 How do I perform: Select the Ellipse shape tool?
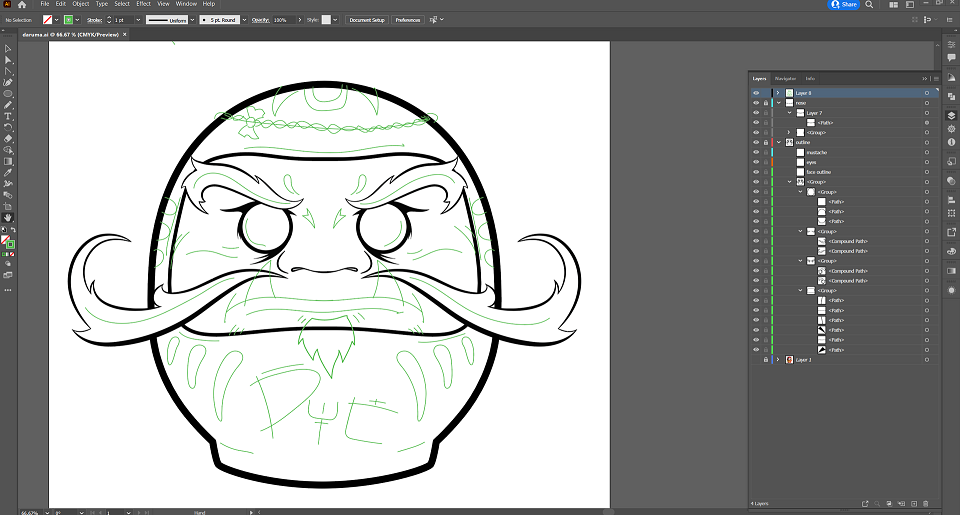8,94
